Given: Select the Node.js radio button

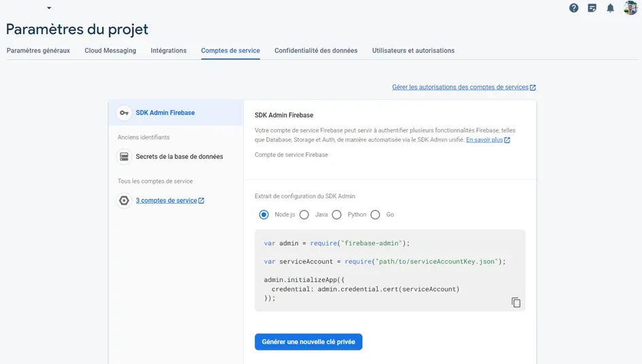Looking at the screenshot, I should coord(264,215).
